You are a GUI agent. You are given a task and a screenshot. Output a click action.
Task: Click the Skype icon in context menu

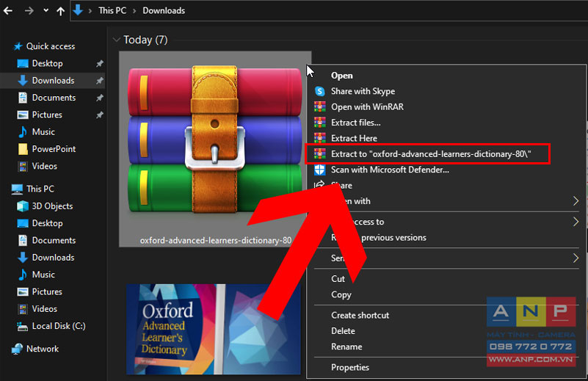[x=319, y=91]
